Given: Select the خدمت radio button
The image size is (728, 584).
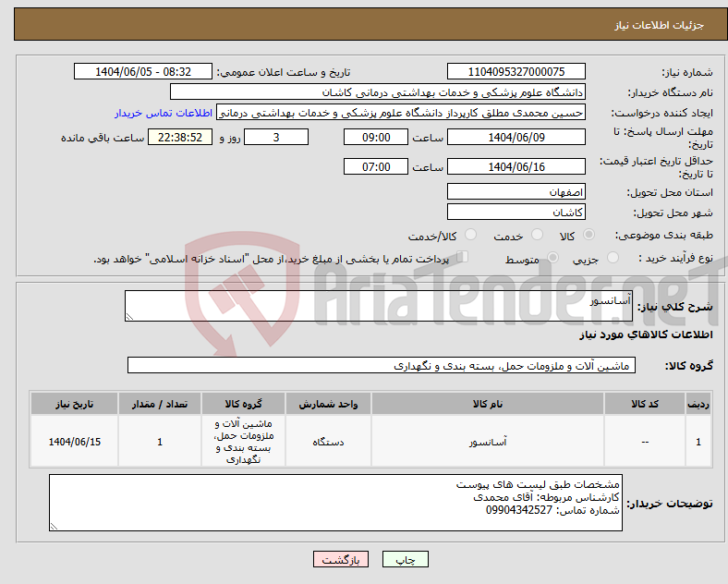Looking at the screenshot, I should point(537,235).
